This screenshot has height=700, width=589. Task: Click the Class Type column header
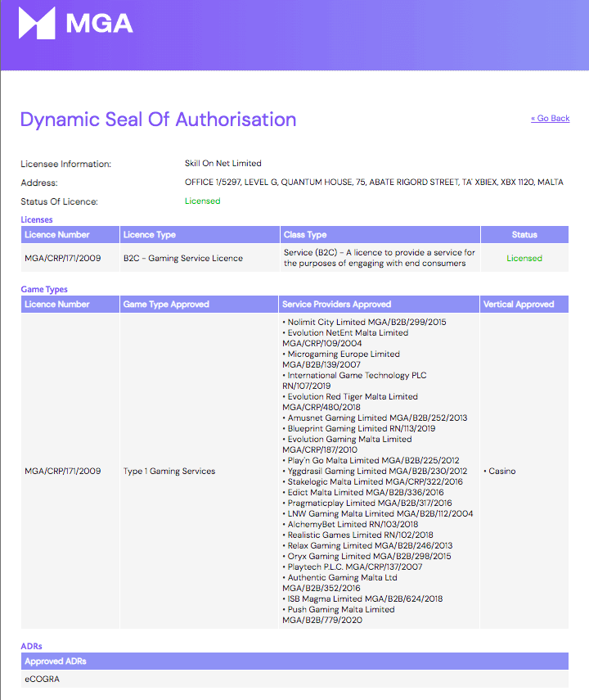click(x=305, y=235)
